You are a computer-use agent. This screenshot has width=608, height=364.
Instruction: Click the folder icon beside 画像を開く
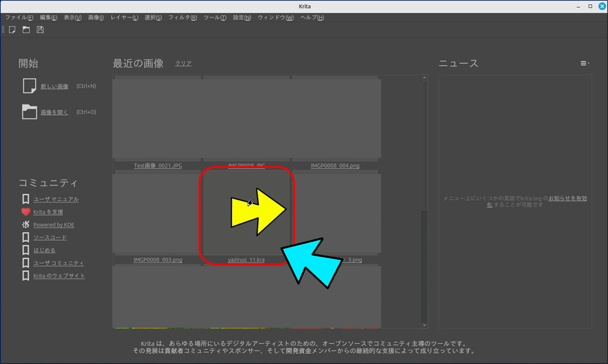coord(29,112)
